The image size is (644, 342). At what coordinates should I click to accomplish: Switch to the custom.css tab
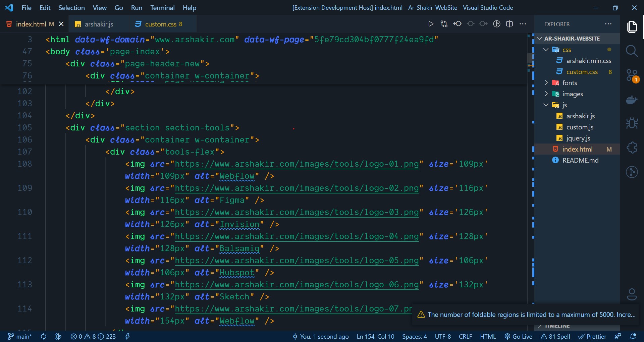coord(164,24)
